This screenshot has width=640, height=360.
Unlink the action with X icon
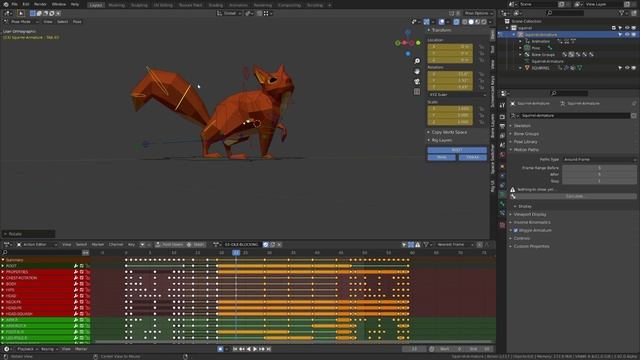coord(280,244)
